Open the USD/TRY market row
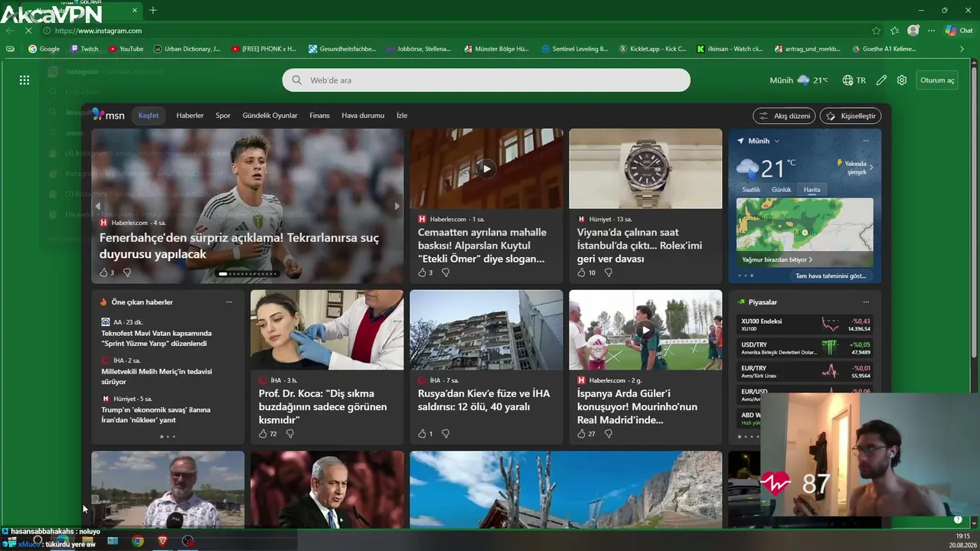The height and width of the screenshot is (551, 980). pyautogui.click(x=805, y=348)
